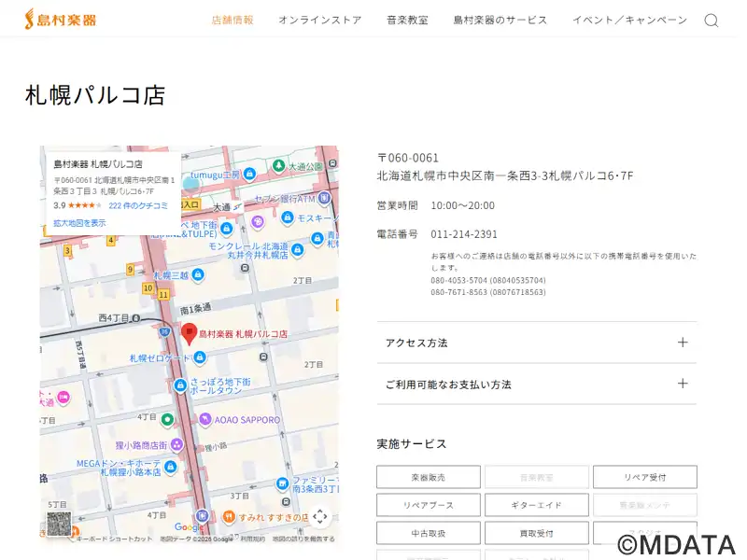The image size is (747, 560).
Task: Select 島村楽器のサービス in navigation
Action: 500,20
